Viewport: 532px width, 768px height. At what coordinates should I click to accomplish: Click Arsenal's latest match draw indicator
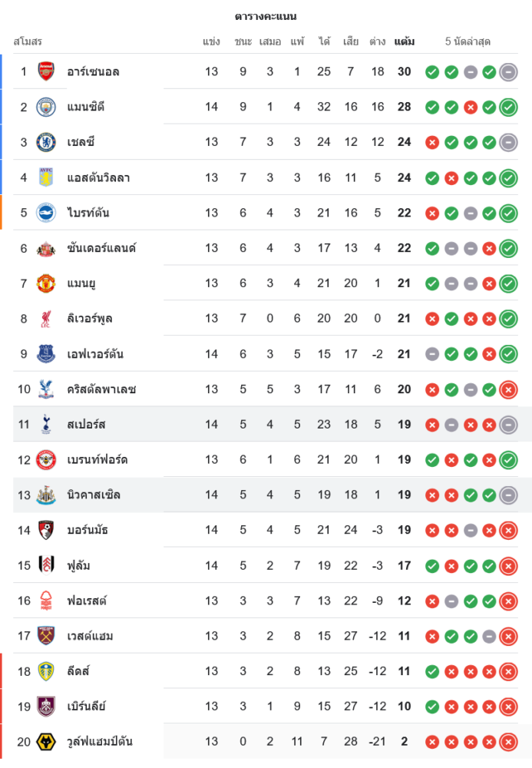[508, 72]
